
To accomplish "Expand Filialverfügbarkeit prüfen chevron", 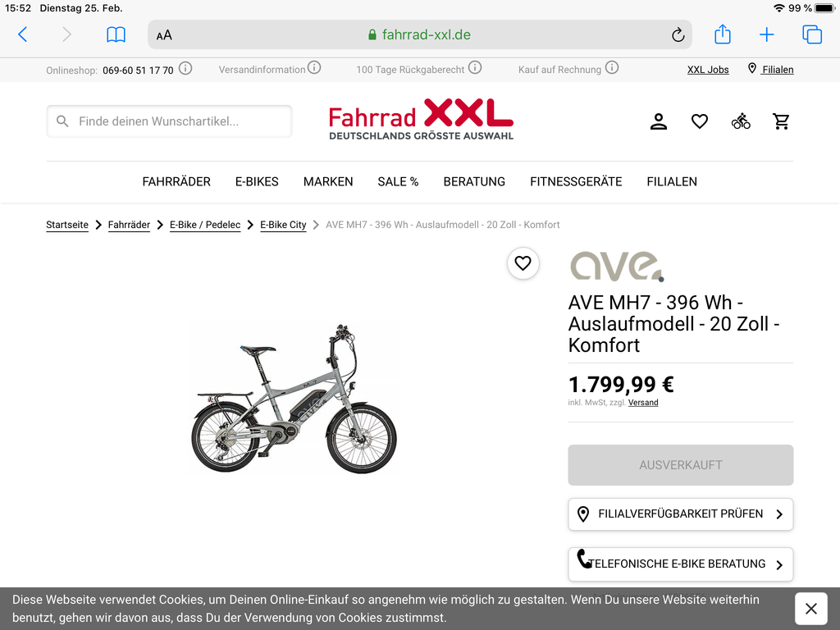I will (779, 514).
